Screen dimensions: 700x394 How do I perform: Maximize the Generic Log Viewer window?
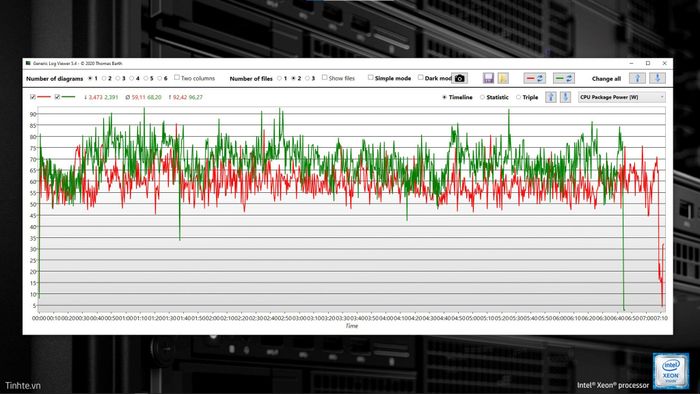(648, 63)
